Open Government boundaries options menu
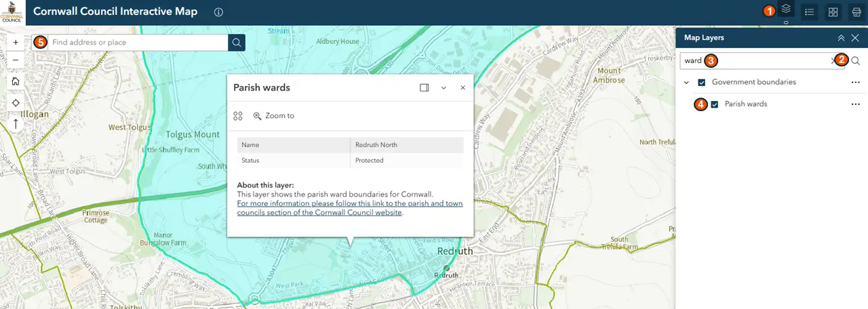This screenshot has height=309, width=868. click(x=855, y=83)
